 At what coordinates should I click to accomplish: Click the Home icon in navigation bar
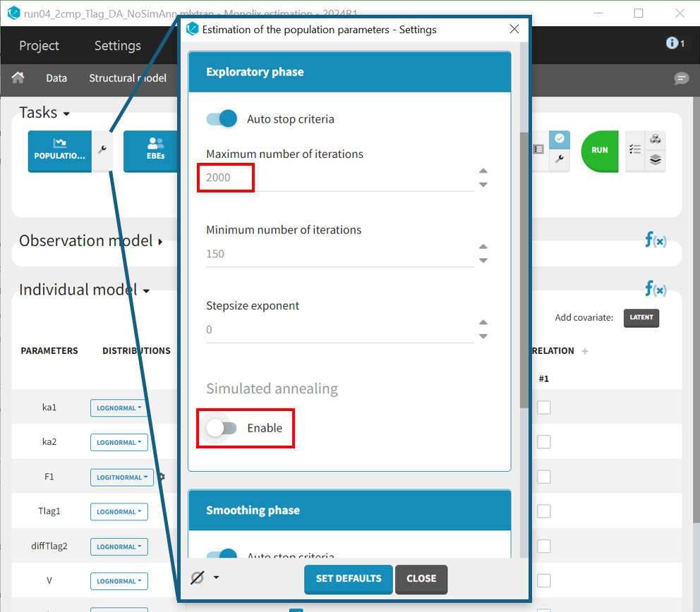point(18,78)
